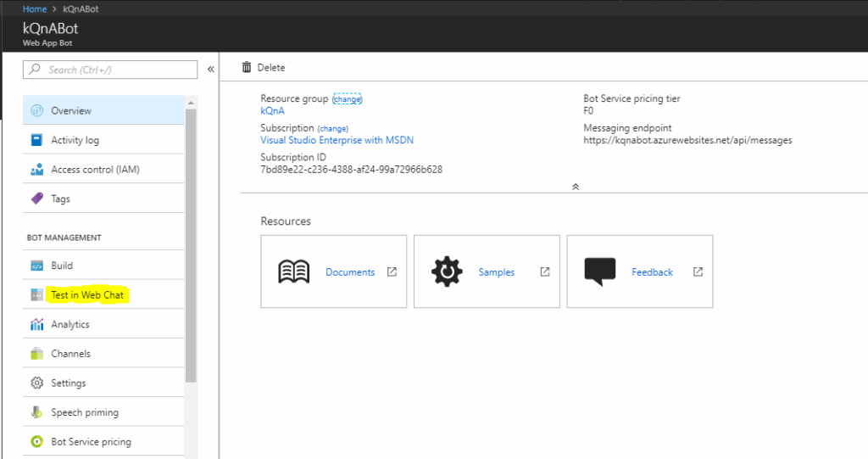Image resolution: width=868 pixels, height=459 pixels.
Task: Click the Activity log icon
Action: 36,140
